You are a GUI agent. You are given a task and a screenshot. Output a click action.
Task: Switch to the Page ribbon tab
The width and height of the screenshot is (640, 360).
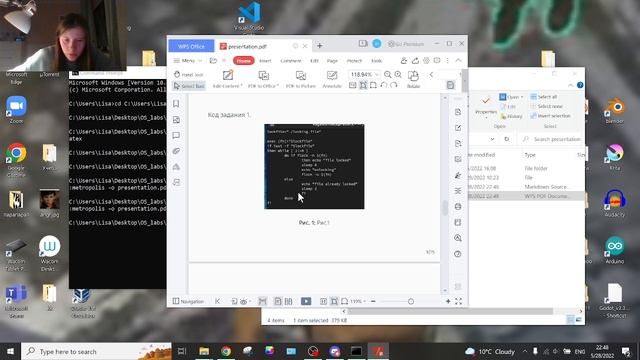(x=332, y=60)
